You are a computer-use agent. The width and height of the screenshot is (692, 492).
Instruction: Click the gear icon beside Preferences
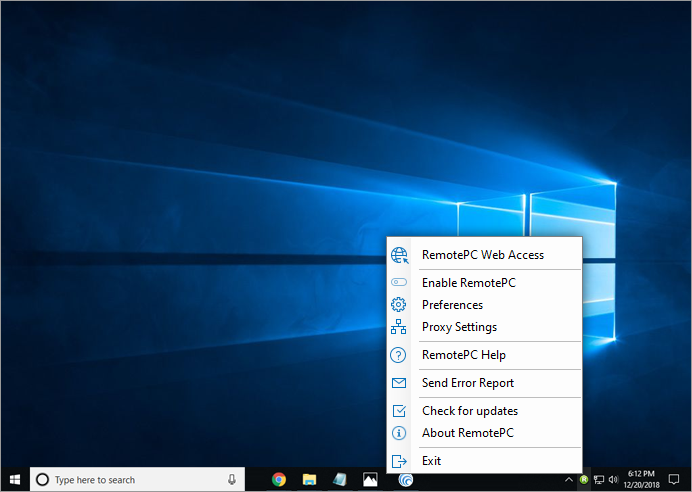coord(399,304)
